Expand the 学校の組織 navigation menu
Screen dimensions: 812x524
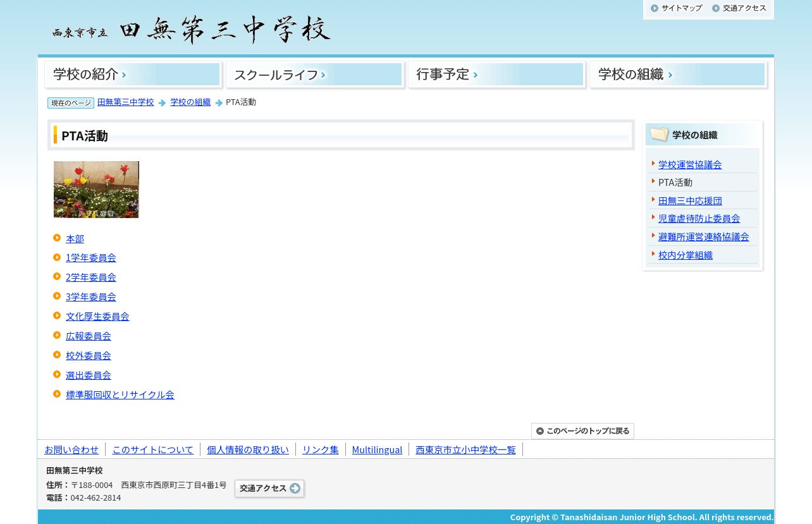click(678, 75)
